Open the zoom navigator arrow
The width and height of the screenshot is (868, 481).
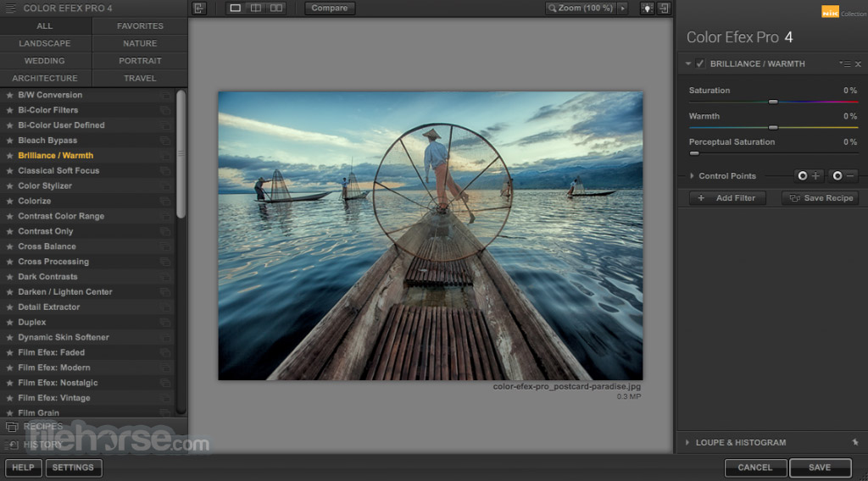point(623,8)
